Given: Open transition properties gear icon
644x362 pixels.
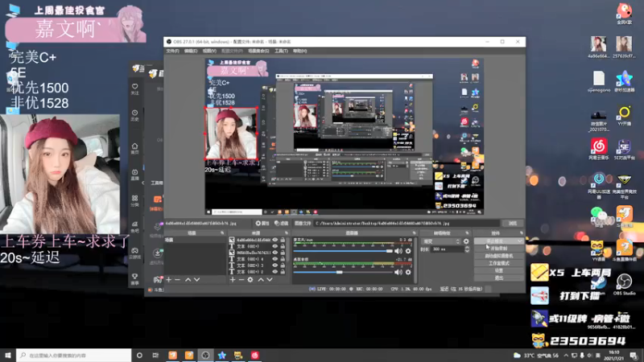Looking at the screenshot, I should click(x=466, y=241).
